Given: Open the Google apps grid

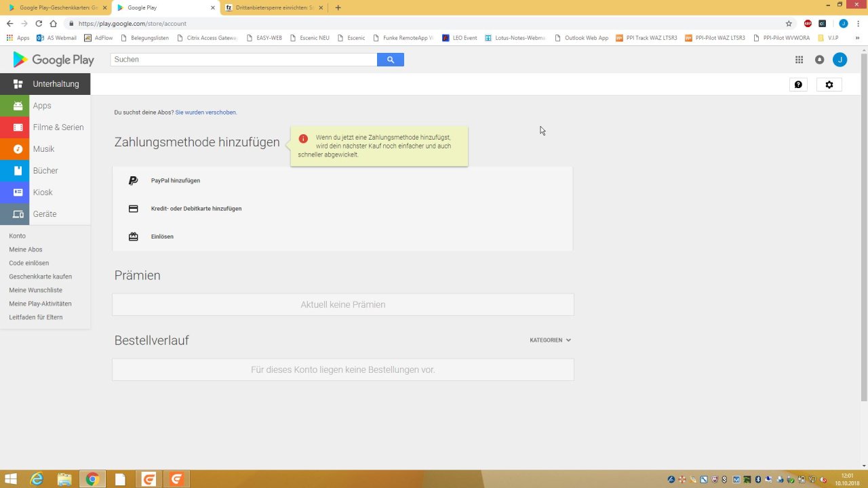Looking at the screenshot, I should pos(799,60).
